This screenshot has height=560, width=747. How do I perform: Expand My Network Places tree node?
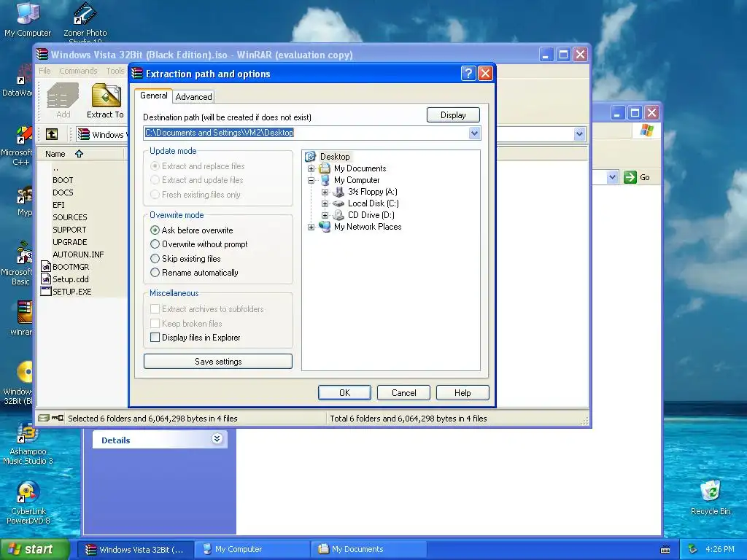(x=311, y=227)
